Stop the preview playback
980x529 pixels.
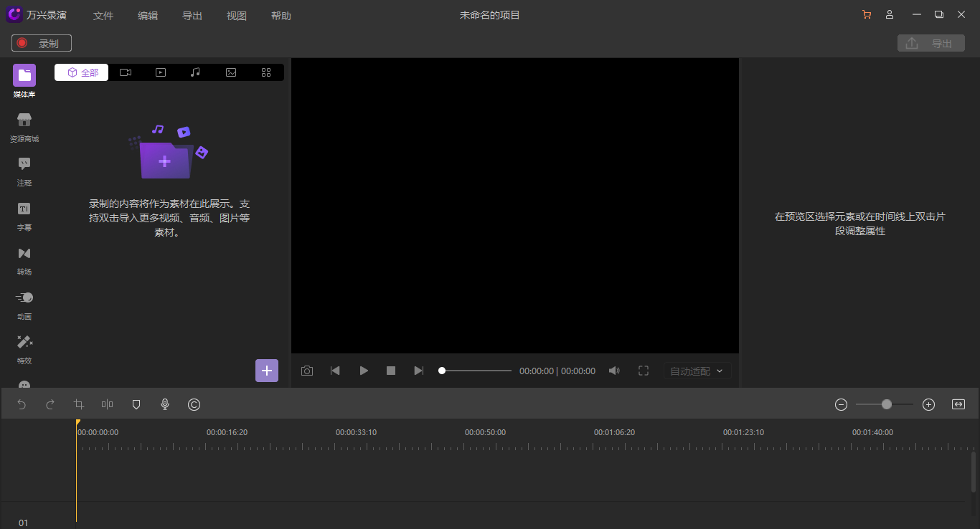[391, 371]
